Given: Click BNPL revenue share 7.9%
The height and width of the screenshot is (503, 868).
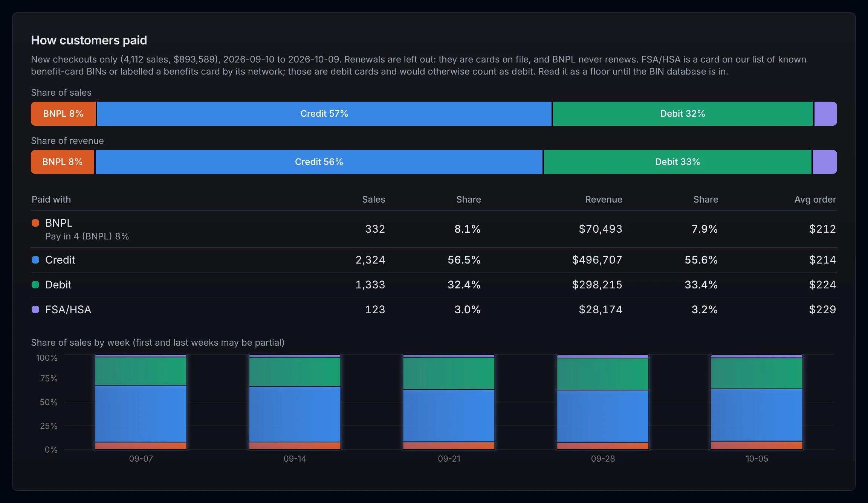Looking at the screenshot, I should tap(704, 229).
